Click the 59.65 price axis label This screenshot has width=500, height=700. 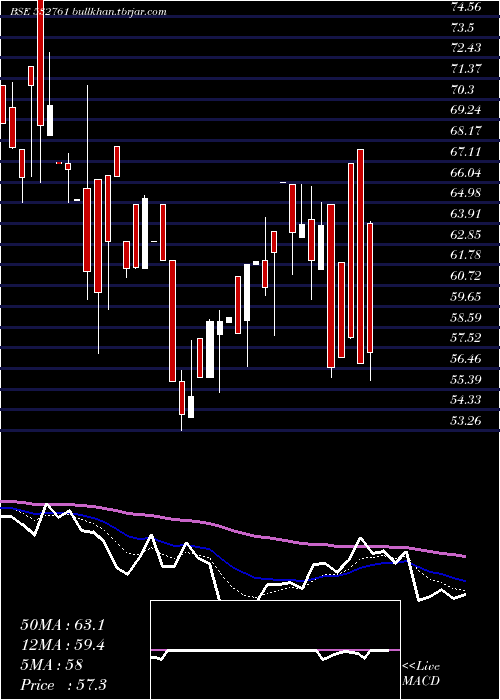pyautogui.click(x=466, y=296)
